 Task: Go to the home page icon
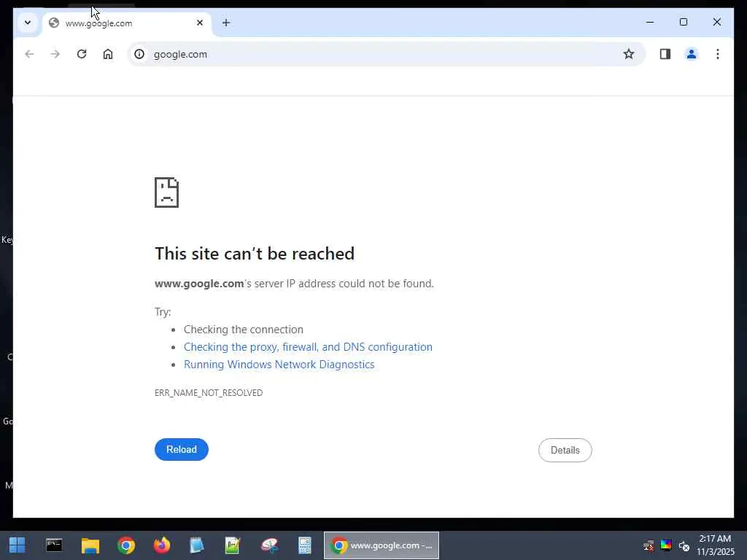(108, 54)
